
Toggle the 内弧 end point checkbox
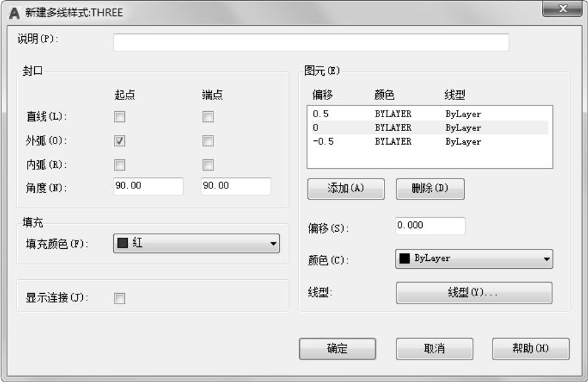click(208, 165)
